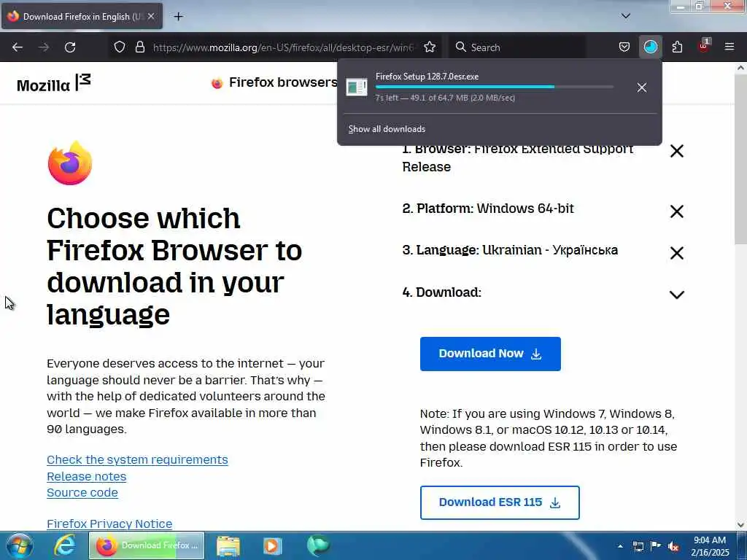The height and width of the screenshot is (560, 747).
Task: Open Firefox Privacy Notice
Action: click(x=109, y=524)
